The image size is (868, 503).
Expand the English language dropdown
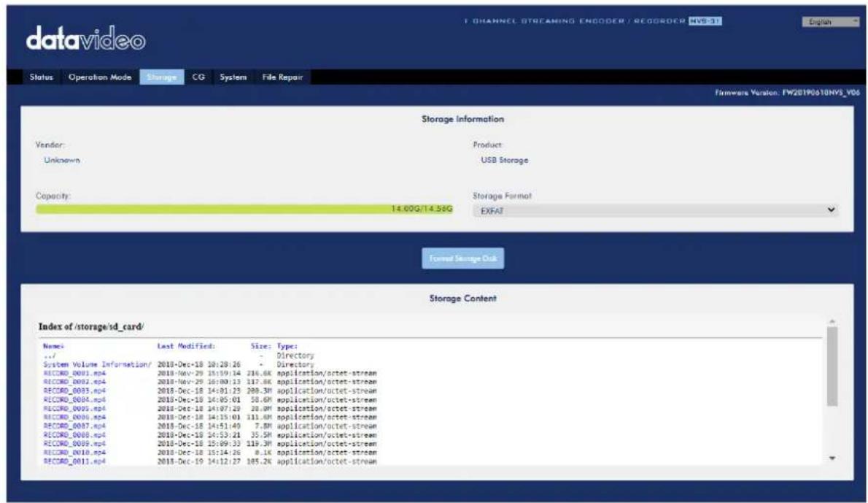point(830,22)
